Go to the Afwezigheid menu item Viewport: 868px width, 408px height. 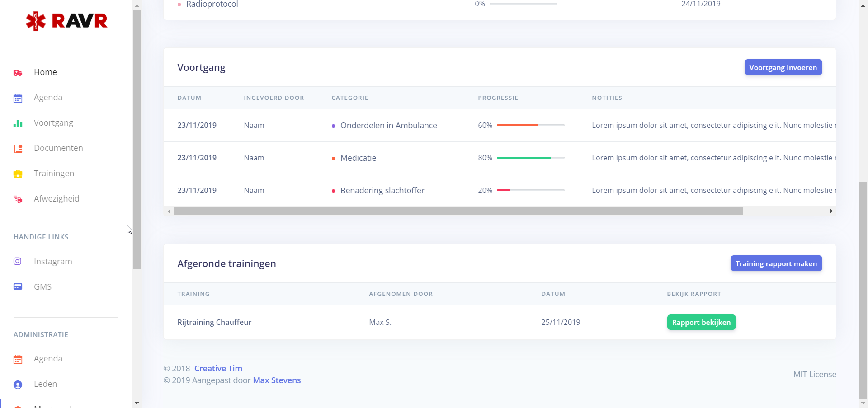point(57,199)
